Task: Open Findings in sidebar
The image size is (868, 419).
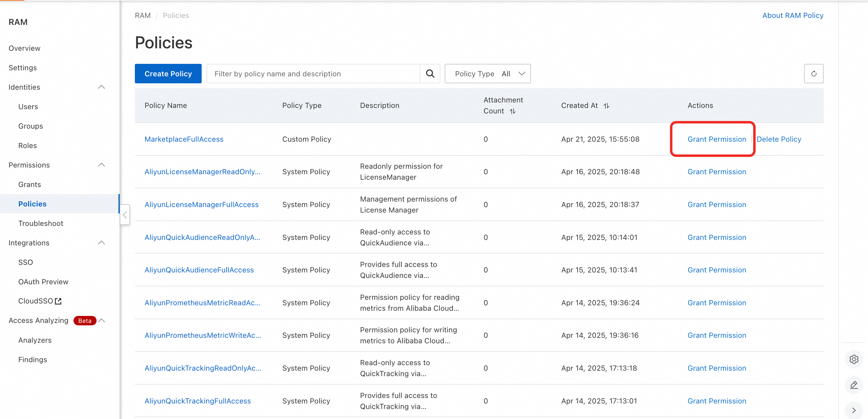Action: click(33, 359)
